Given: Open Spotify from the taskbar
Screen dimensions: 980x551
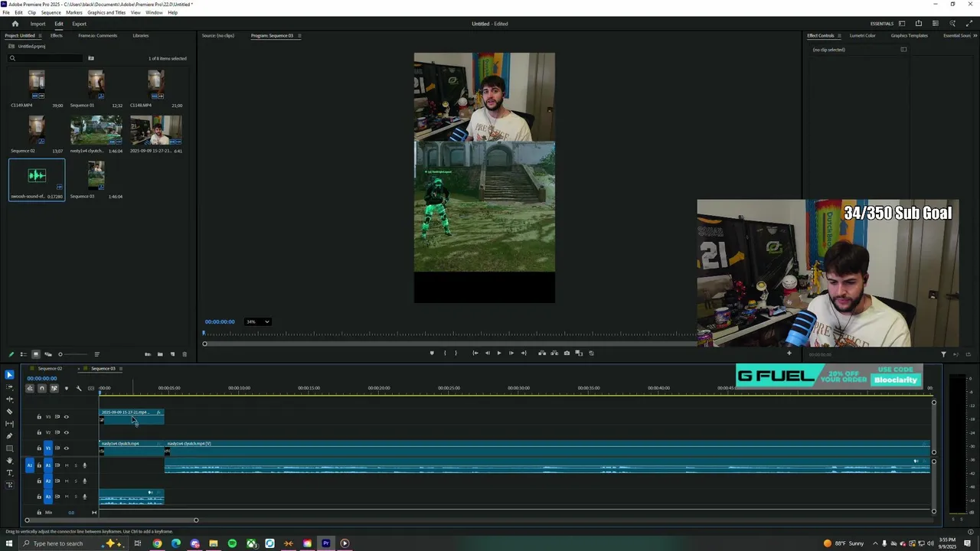Looking at the screenshot, I should (232, 543).
